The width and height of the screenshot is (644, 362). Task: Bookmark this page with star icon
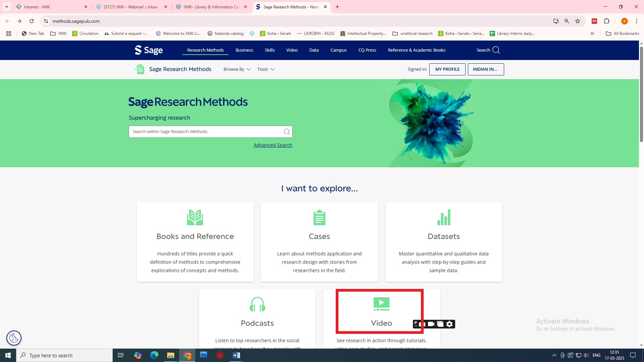pyautogui.click(x=578, y=21)
